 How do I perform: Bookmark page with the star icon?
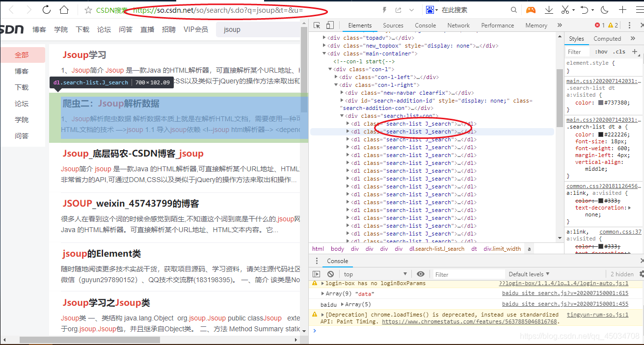click(88, 10)
